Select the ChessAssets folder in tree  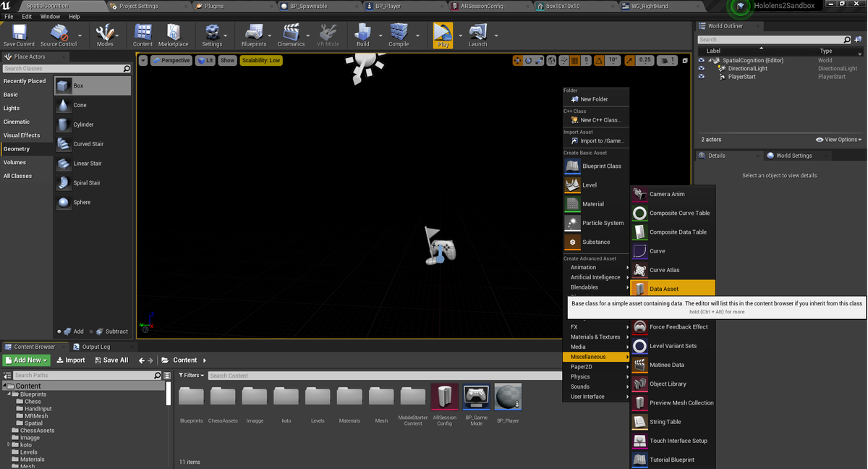(x=37, y=431)
